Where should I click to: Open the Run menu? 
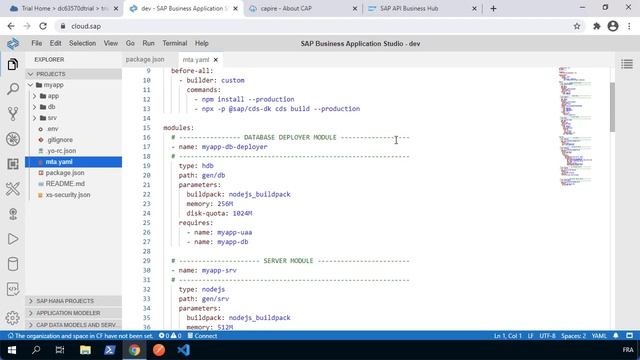pos(148,43)
